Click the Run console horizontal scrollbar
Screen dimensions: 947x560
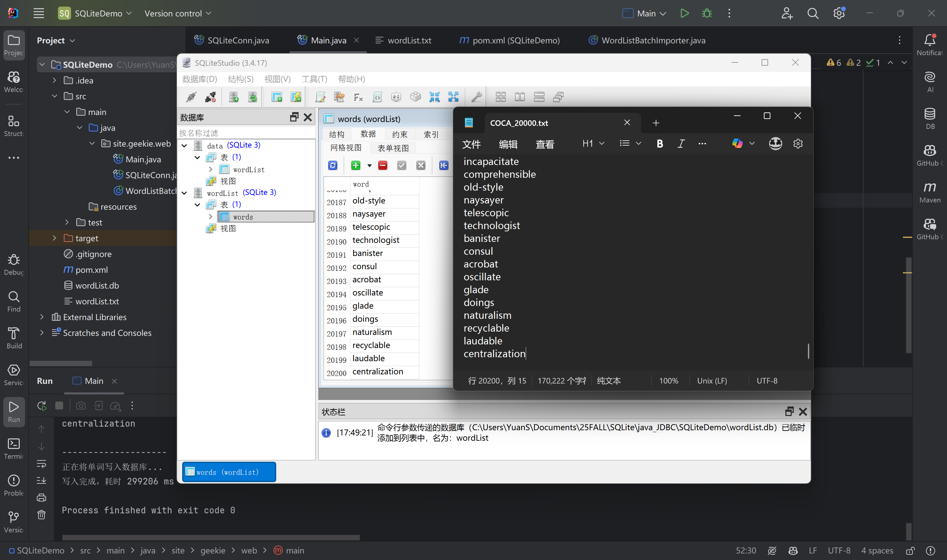[x=211, y=537]
